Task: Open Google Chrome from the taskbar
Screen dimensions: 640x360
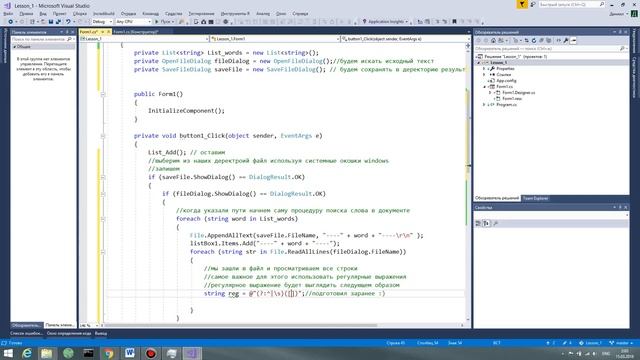Action: click(109, 353)
